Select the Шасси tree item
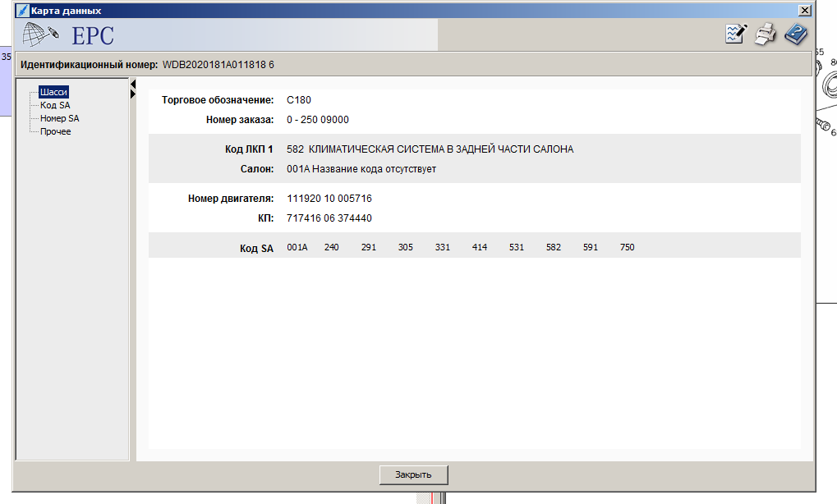 [x=53, y=92]
